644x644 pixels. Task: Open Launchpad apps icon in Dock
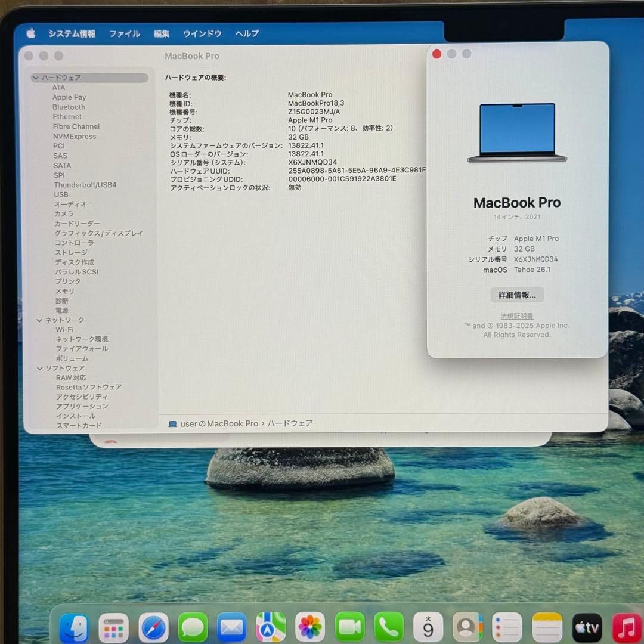point(114,627)
